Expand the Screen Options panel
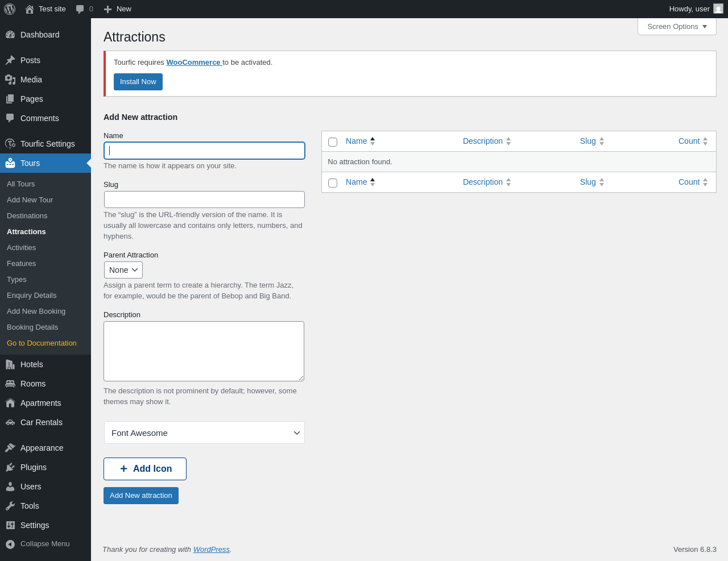The width and height of the screenshot is (728, 561). [677, 27]
